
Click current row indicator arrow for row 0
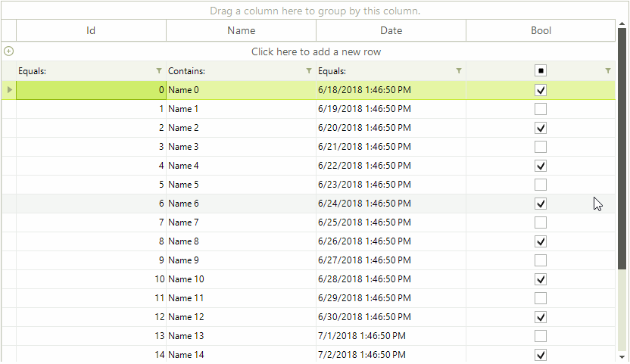[10, 89]
